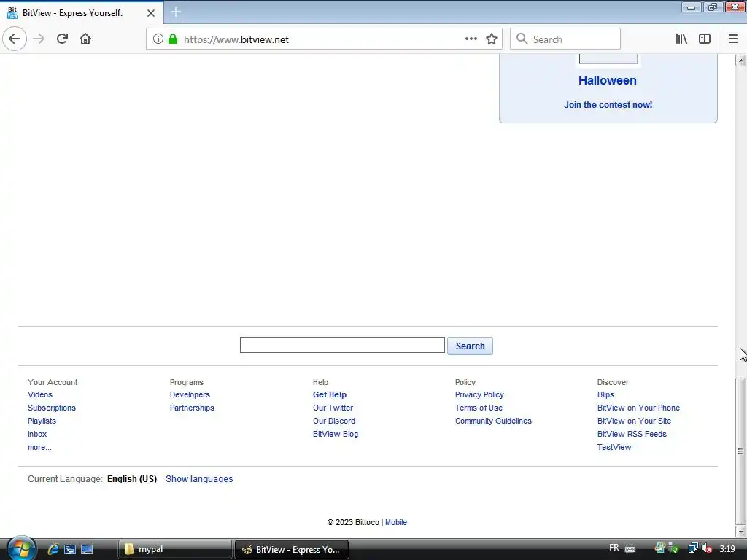This screenshot has height=560, width=747.
Task: Click the footer Search button
Action: [470, 346]
